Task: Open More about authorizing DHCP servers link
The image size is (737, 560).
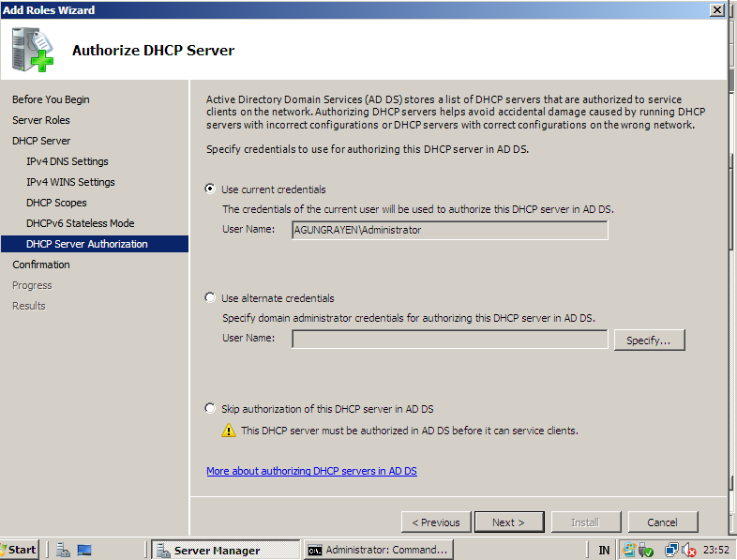Action: [311, 471]
